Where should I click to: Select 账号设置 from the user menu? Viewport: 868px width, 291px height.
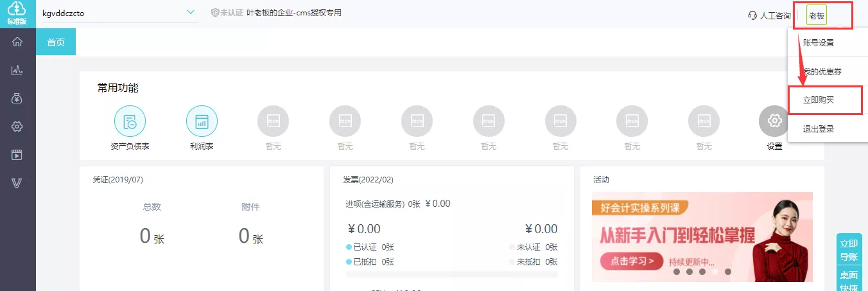click(819, 43)
